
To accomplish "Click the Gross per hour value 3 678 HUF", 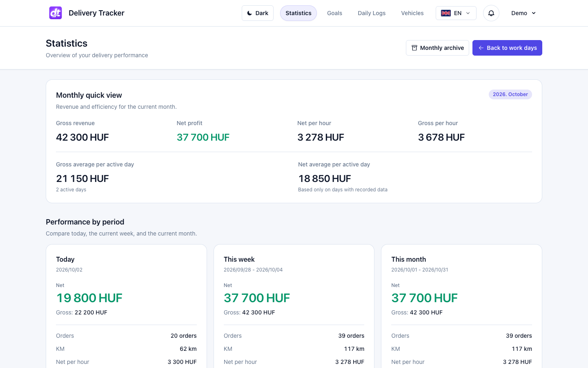I will 441,137.
